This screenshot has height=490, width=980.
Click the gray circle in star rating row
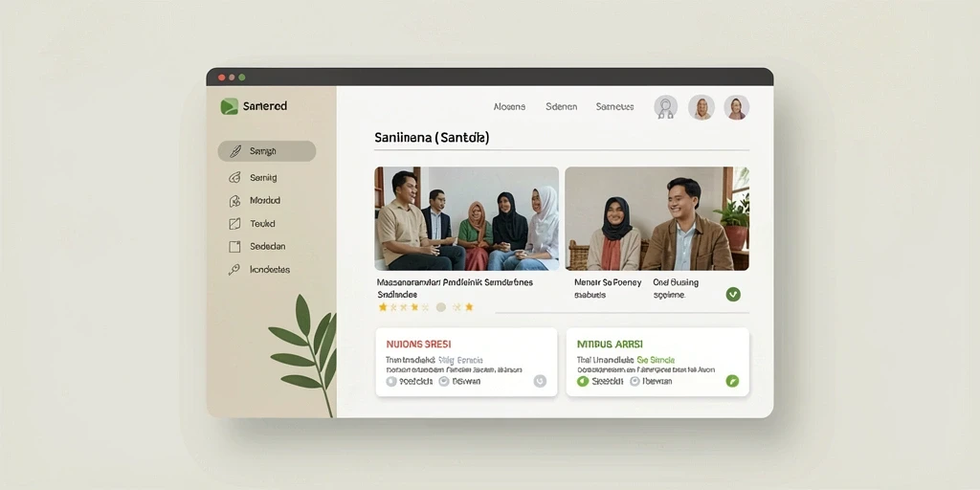coord(440,307)
